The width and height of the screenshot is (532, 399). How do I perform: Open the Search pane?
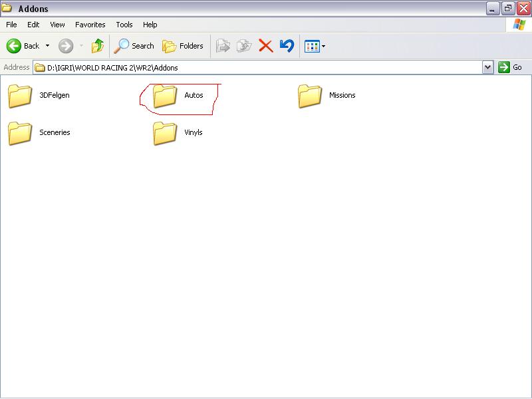tap(134, 46)
